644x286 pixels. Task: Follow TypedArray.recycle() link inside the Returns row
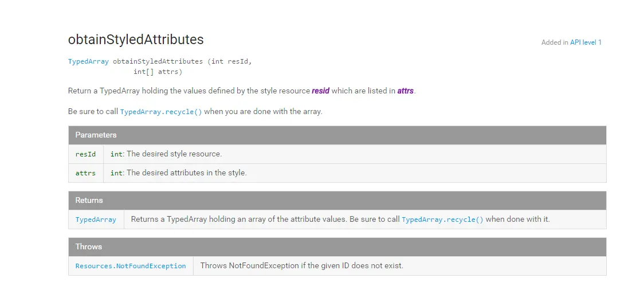coord(442,220)
